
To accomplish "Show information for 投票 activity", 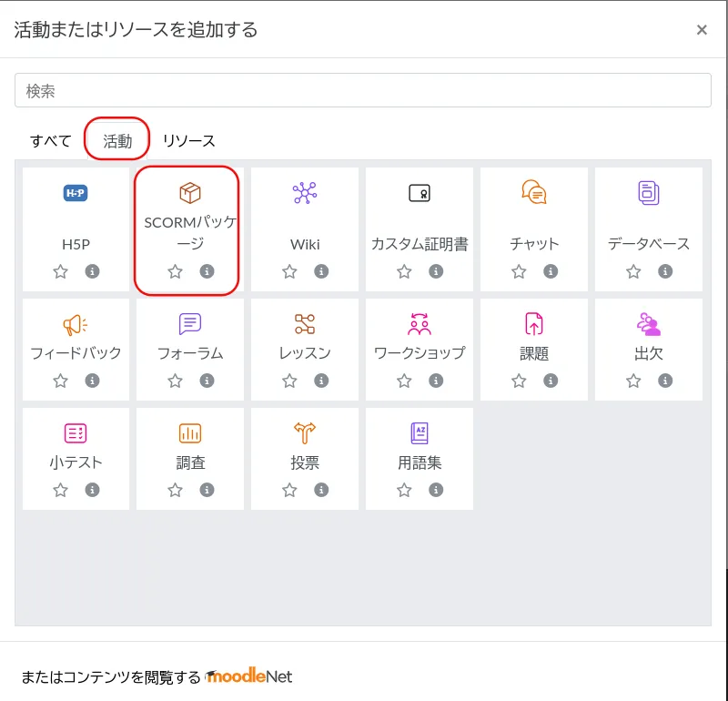I will coord(321,490).
